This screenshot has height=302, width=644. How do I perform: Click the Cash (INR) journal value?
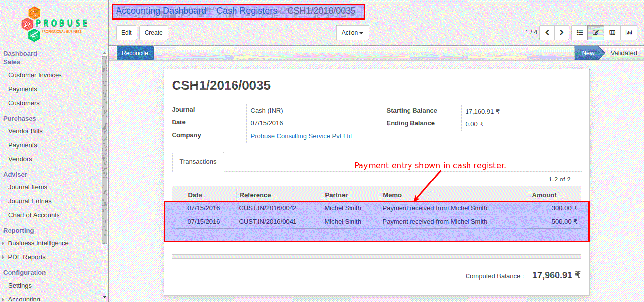[267, 111]
